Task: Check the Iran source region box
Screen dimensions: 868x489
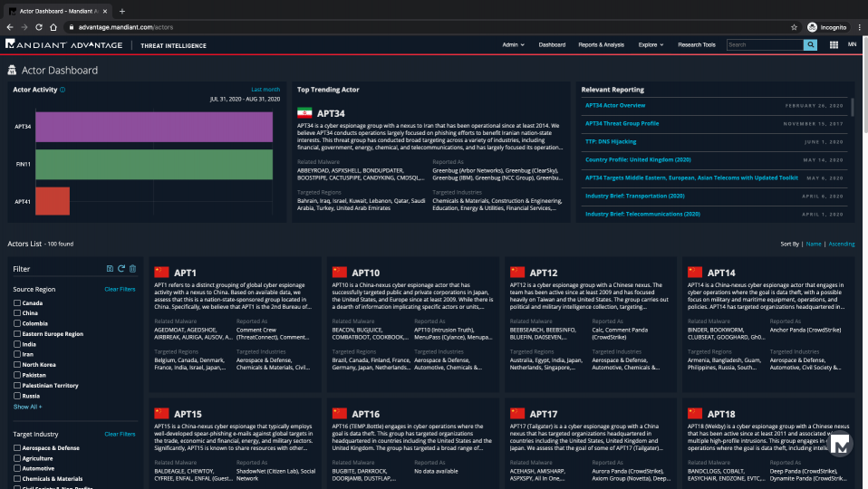Action: tap(17, 355)
